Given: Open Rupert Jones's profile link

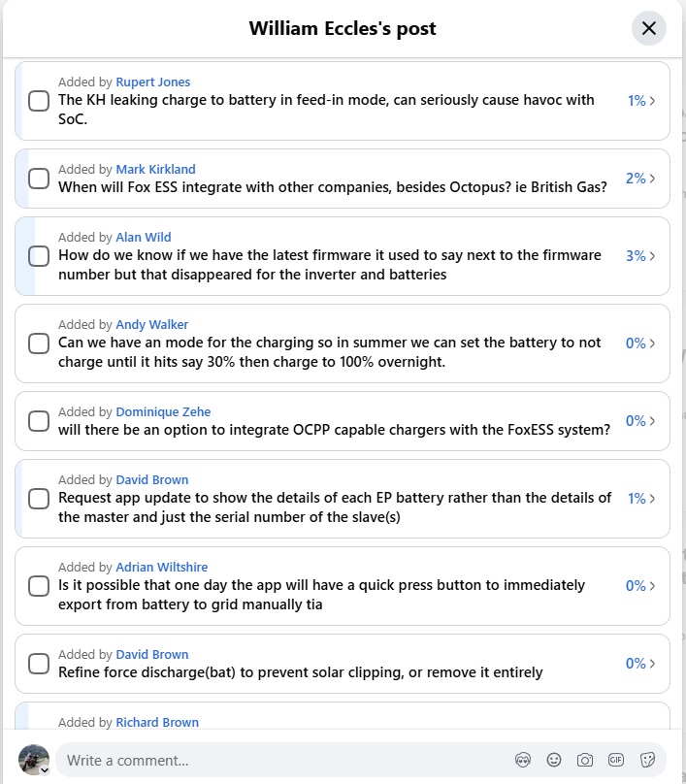Looking at the screenshot, I should 153,82.
